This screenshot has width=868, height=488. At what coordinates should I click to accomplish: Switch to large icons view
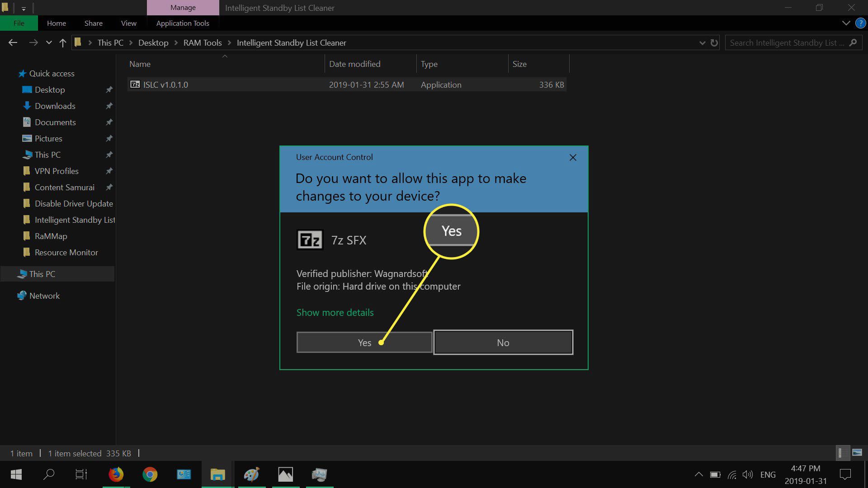857,452
